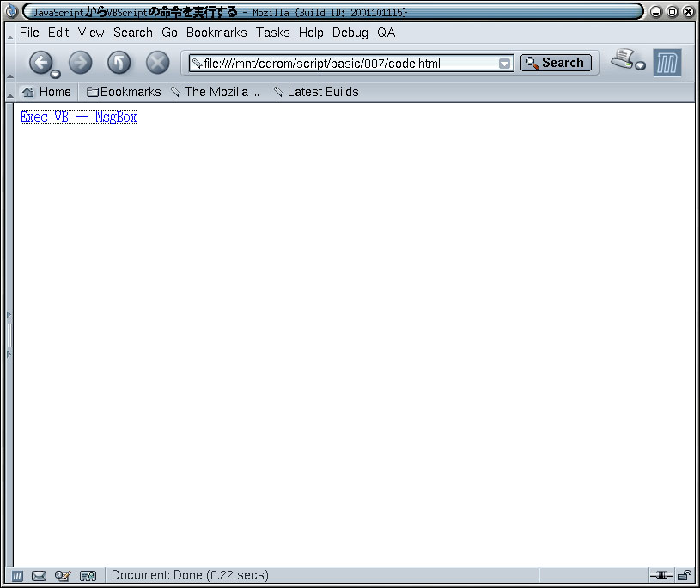Click the Mozilla throbber logo

click(667, 63)
